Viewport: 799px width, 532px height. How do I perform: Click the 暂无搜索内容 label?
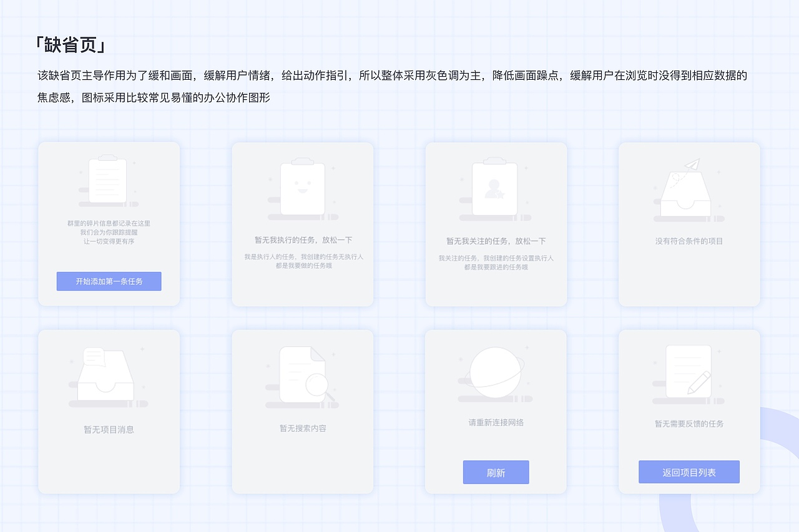302,428
